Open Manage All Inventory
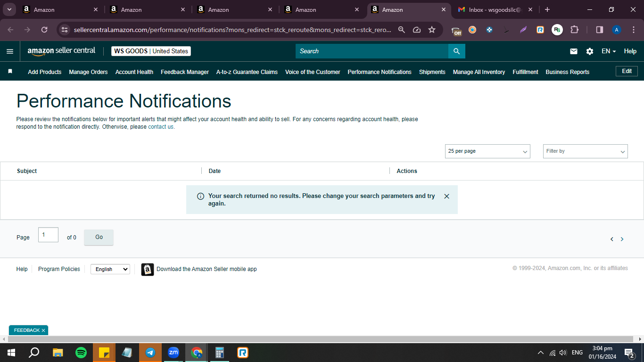This screenshot has width=644, height=362. click(x=479, y=72)
